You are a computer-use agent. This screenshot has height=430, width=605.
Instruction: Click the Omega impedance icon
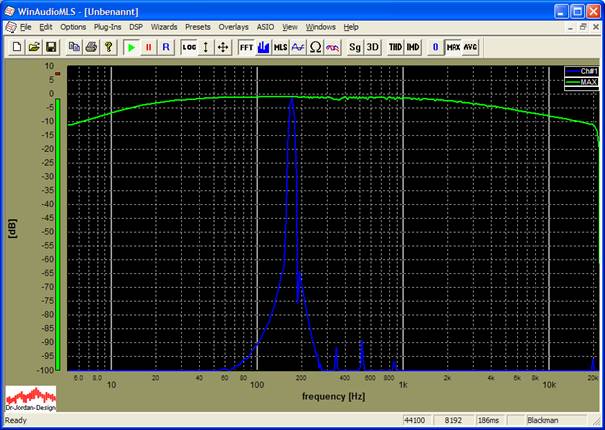pos(315,47)
